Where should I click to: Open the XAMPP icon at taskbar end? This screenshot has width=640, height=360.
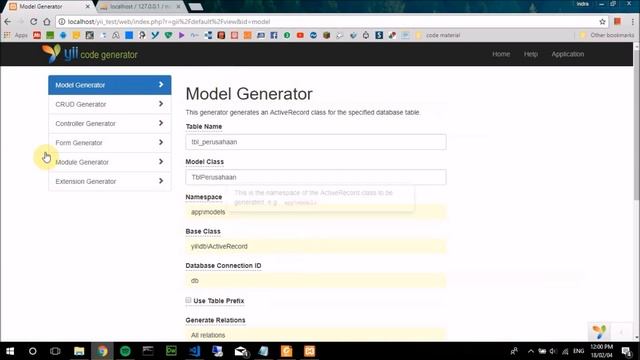coord(309,351)
